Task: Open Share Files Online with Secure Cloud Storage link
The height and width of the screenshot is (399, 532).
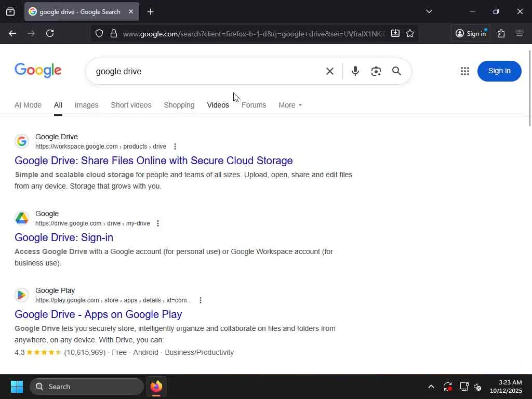Action: click(154, 161)
